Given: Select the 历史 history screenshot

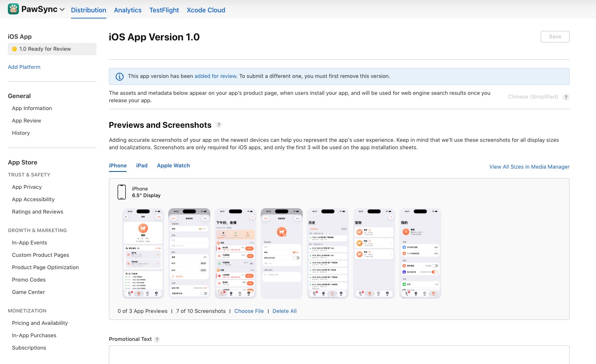Looking at the screenshot, I should click(328, 254).
